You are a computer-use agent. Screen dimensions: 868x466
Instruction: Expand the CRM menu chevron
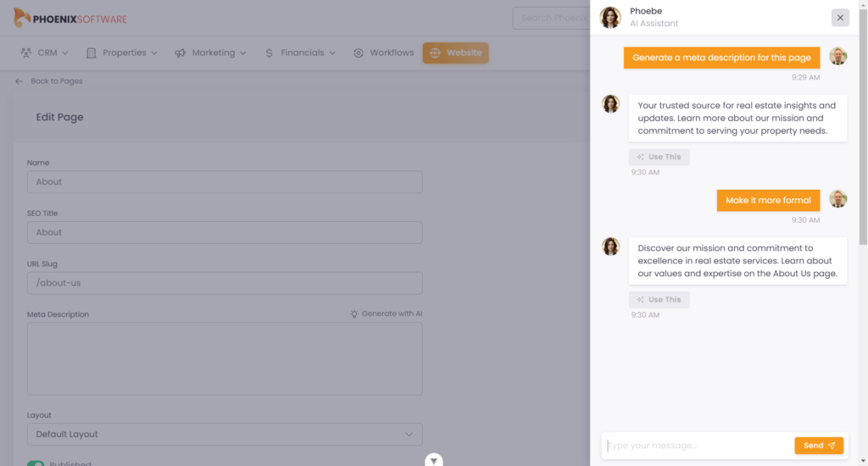click(x=64, y=53)
